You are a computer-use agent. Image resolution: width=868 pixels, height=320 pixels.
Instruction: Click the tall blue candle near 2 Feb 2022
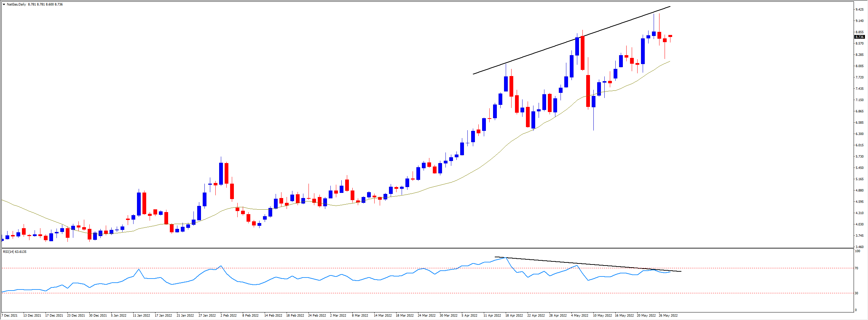(x=221, y=174)
